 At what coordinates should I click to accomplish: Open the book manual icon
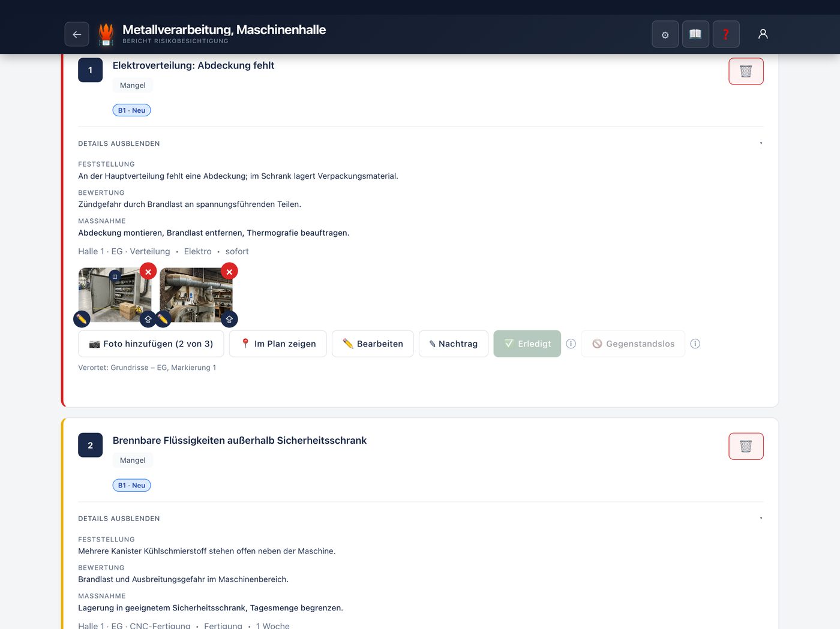click(695, 34)
